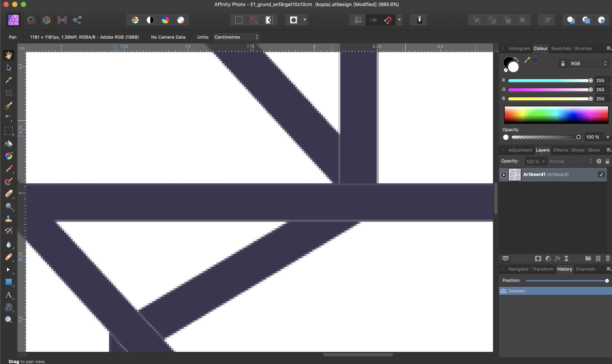The width and height of the screenshot is (612, 364).
Task: Select the Healing Brush plaster tool
Action: coord(9,257)
